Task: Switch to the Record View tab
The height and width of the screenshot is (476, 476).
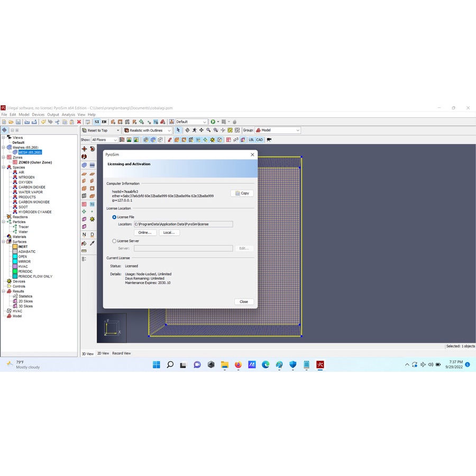Action: pos(122,353)
